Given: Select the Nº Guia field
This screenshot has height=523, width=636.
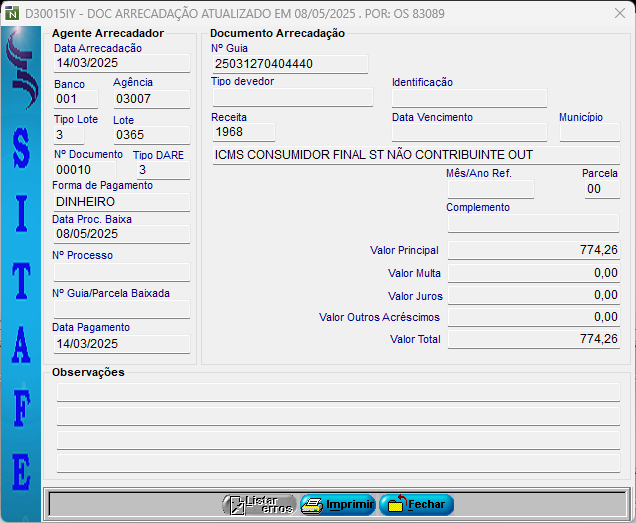Looking at the screenshot, I should click(290, 64).
